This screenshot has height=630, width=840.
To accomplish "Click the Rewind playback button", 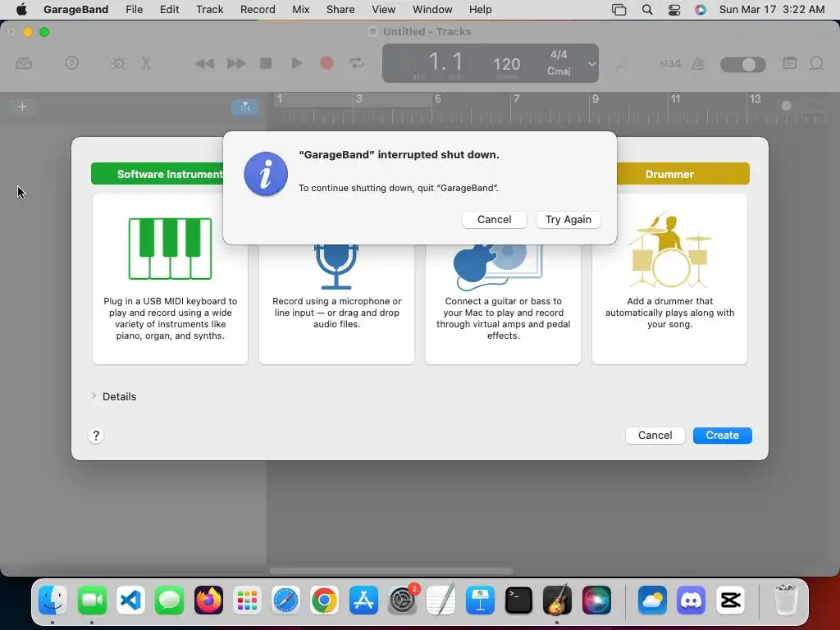I will (204, 64).
